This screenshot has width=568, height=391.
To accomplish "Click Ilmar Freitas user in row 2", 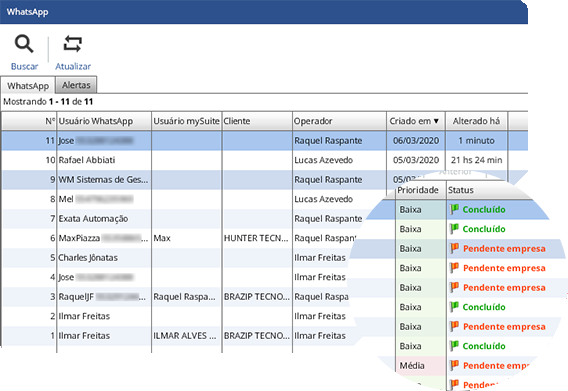I will pos(84,316).
